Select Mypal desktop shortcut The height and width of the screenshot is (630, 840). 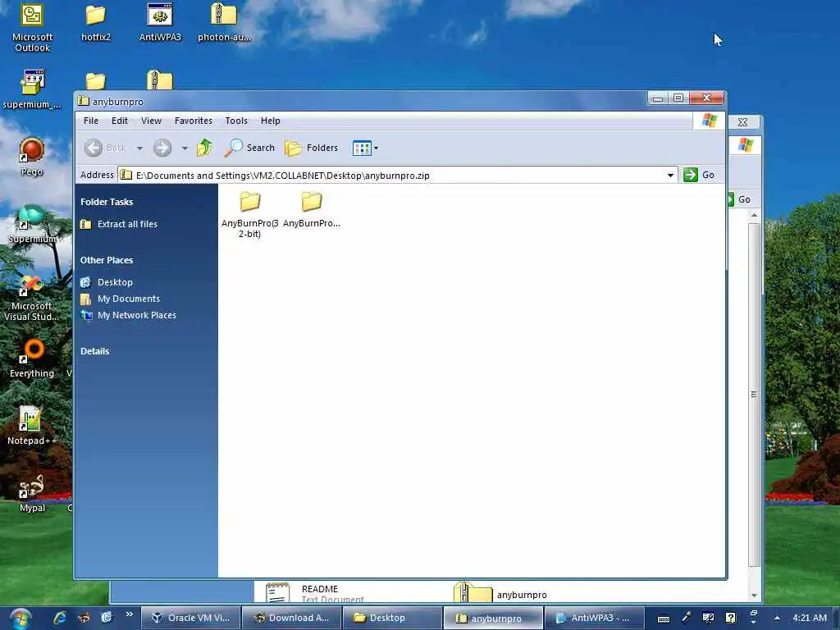(x=32, y=493)
